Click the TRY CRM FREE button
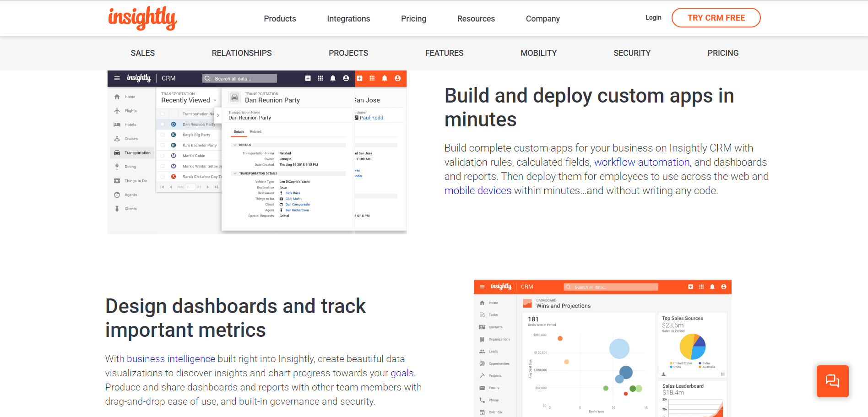This screenshot has width=868, height=417. click(x=716, y=17)
